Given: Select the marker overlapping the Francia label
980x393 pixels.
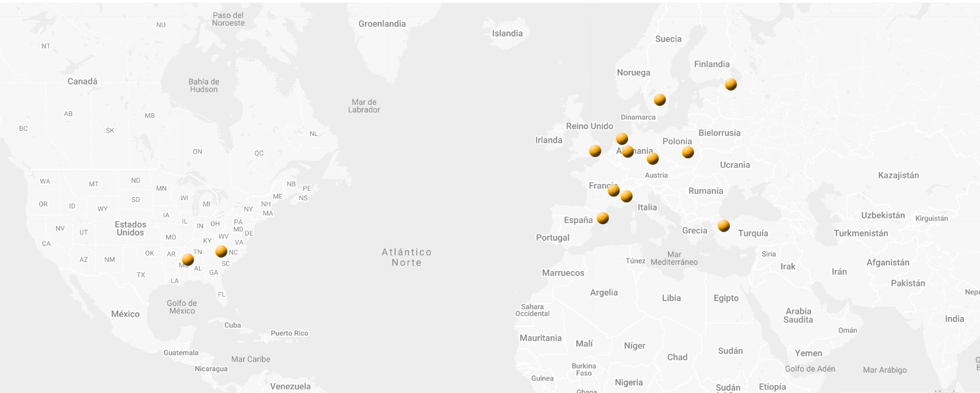Looking at the screenshot, I should (613, 190).
